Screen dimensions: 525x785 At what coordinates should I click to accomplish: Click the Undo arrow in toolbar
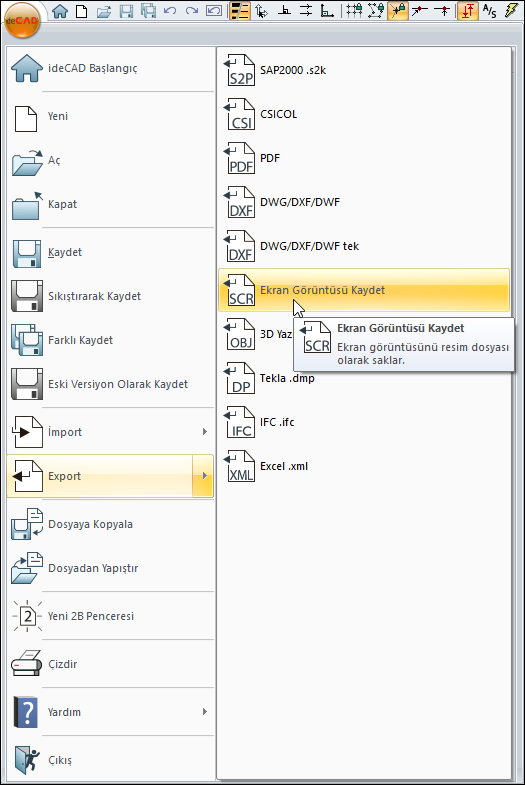click(170, 11)
